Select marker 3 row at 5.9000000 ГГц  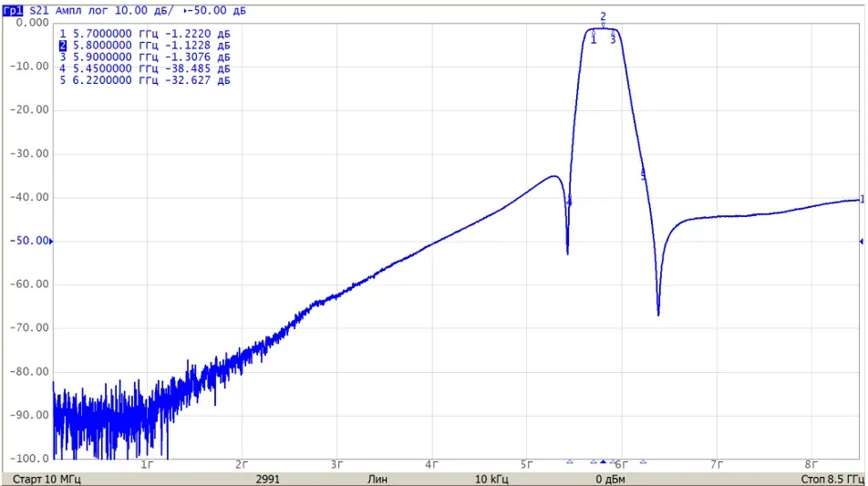pos(144,57)
